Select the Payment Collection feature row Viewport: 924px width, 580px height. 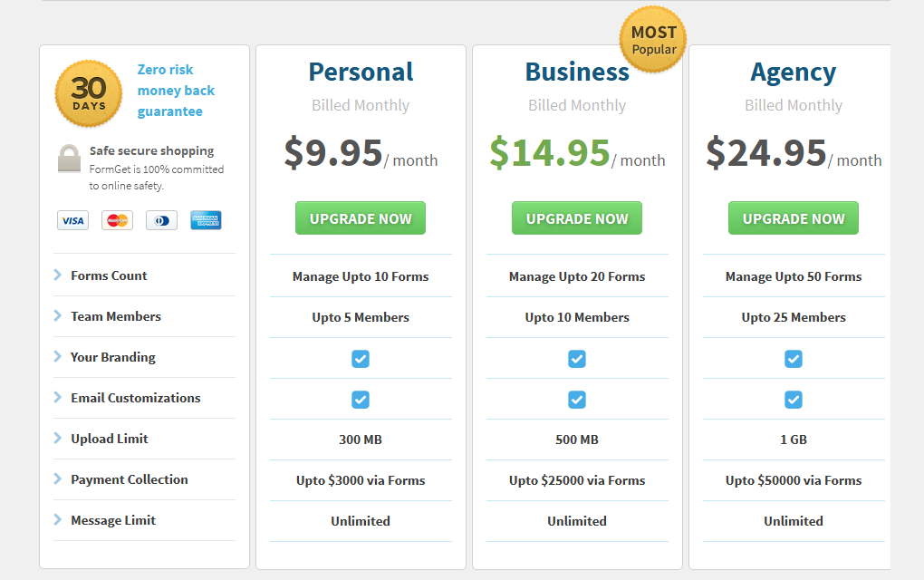(x=130, y=479)
